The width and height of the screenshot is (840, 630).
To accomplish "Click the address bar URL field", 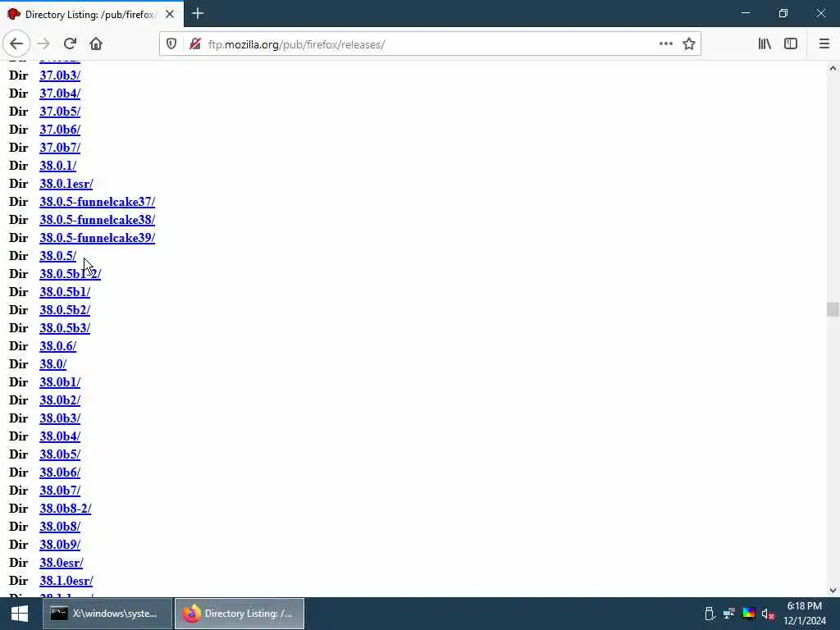I will click(428, 44).
